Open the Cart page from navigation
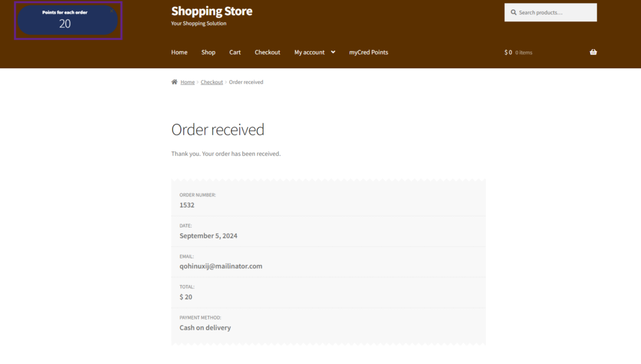This screenshot has width=641, height=364. coord(235,53)
